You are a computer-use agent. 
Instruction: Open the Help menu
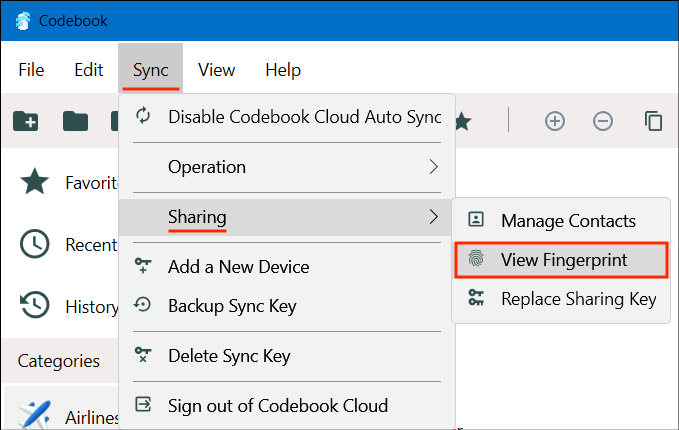click(283, 70)
